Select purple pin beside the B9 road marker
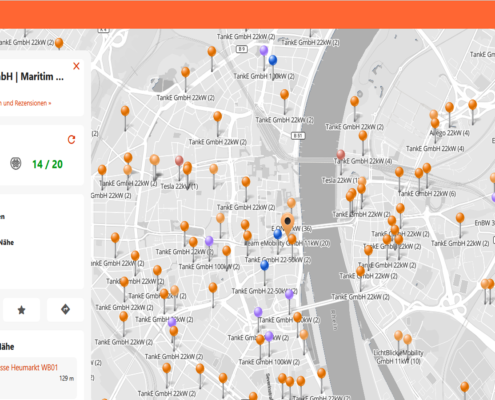 pos(264,51)
